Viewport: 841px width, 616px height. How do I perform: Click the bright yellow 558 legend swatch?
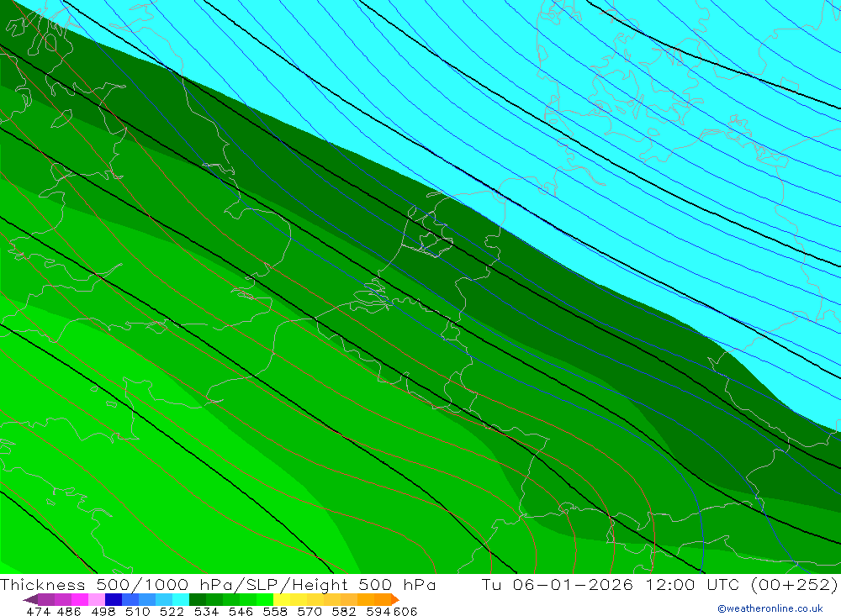[x=282, y=599]
